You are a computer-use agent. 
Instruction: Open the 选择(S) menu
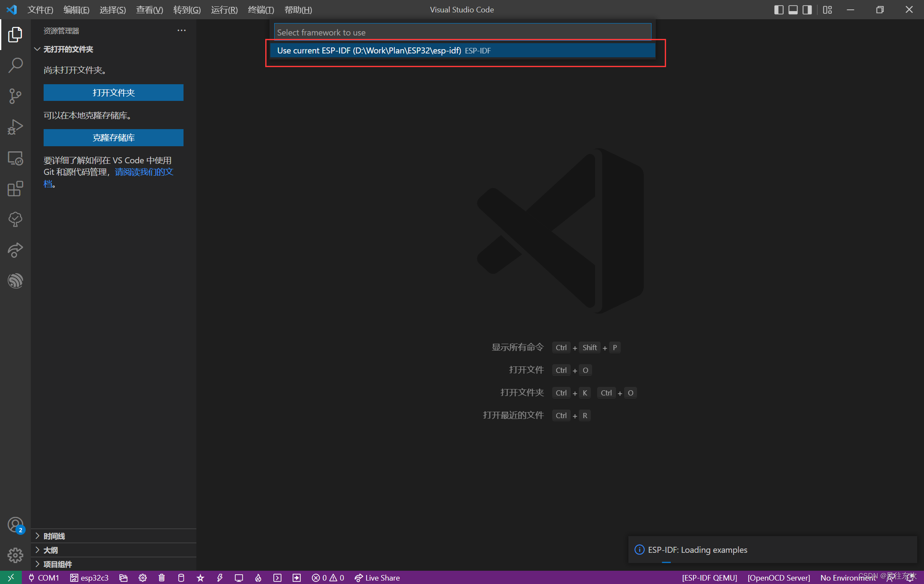[x=113, y=9]
